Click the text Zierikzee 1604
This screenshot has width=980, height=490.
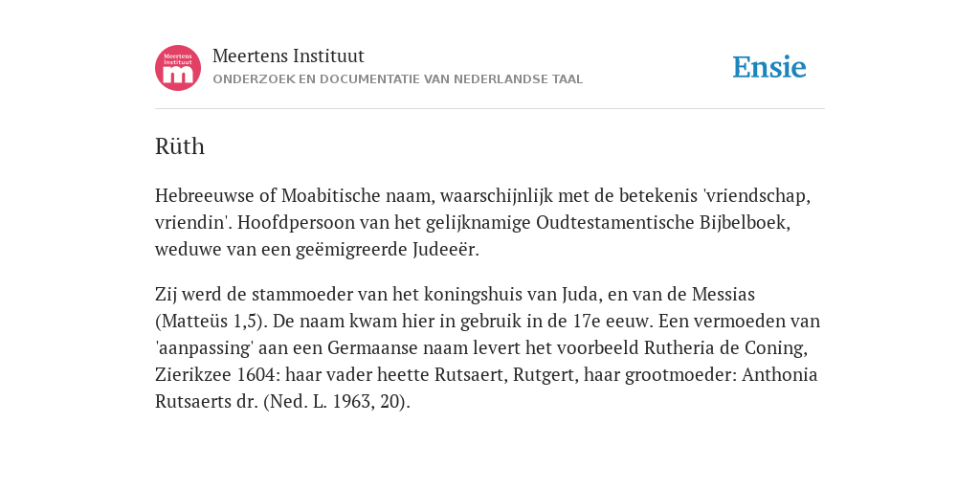click(214, 374)
